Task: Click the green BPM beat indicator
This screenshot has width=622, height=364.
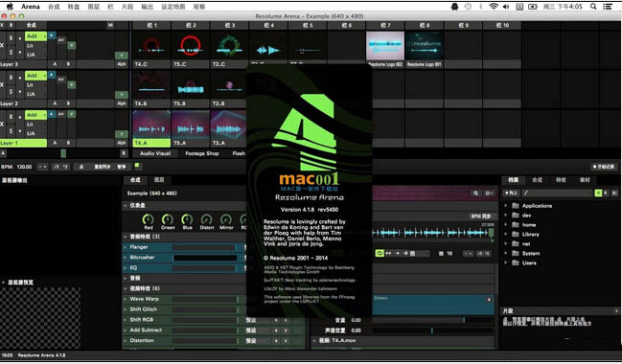Action: 137,166
